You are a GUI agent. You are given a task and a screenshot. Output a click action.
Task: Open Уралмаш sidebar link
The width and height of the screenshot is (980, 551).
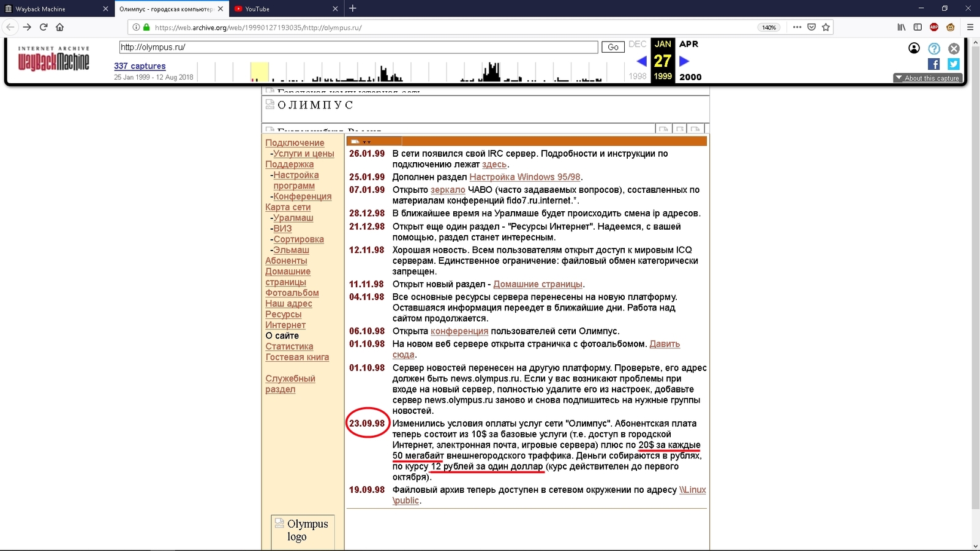point(293,218)
